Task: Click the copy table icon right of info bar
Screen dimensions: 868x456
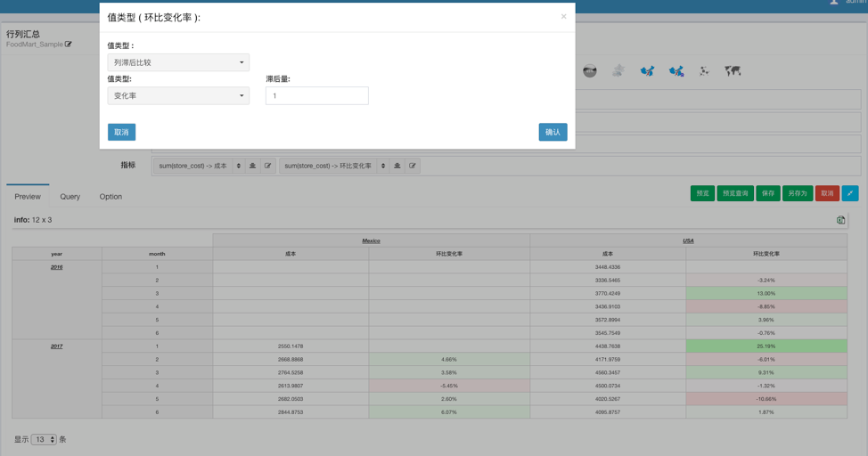Action: tap(840, 220)
